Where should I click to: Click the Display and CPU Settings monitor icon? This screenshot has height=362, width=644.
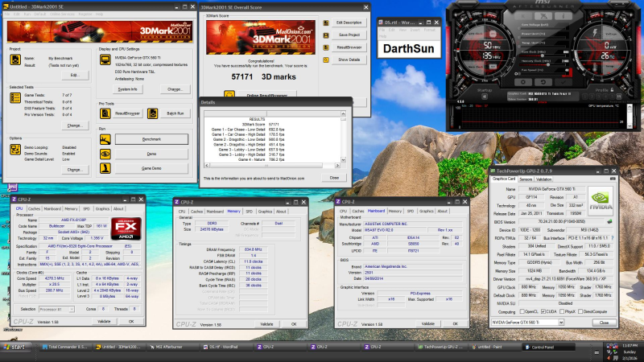[x=105, y=60]
